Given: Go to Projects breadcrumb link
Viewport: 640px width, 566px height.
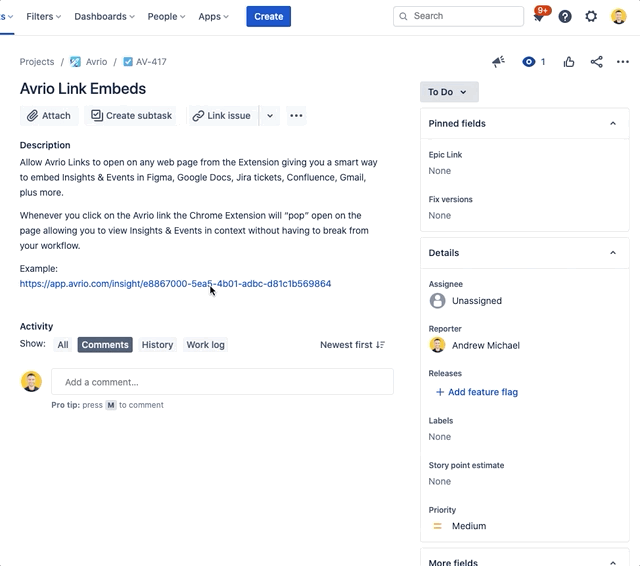Looking at the screenshot, I should click(x=37, y=62).
